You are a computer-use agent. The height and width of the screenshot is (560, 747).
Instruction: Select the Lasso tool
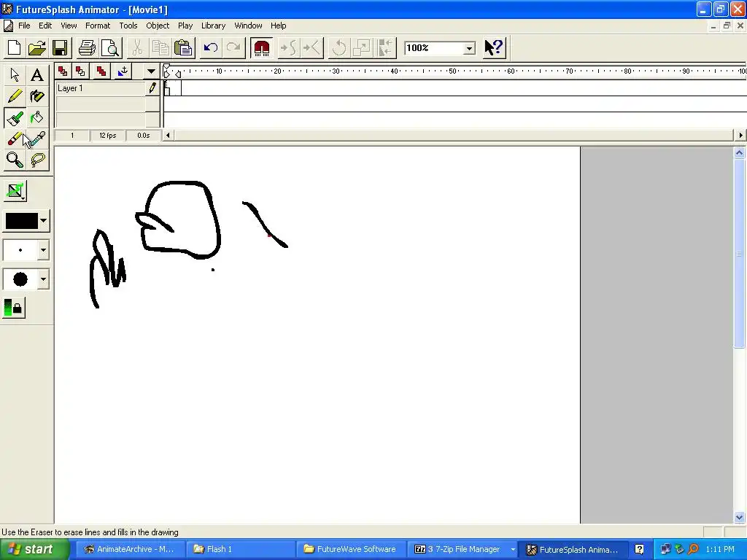(36, 160)
